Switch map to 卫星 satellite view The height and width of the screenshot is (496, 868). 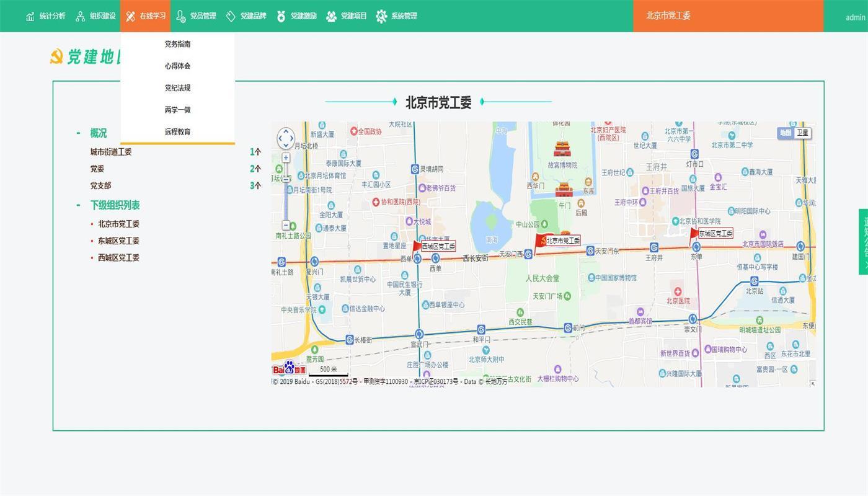coord(803,133)
